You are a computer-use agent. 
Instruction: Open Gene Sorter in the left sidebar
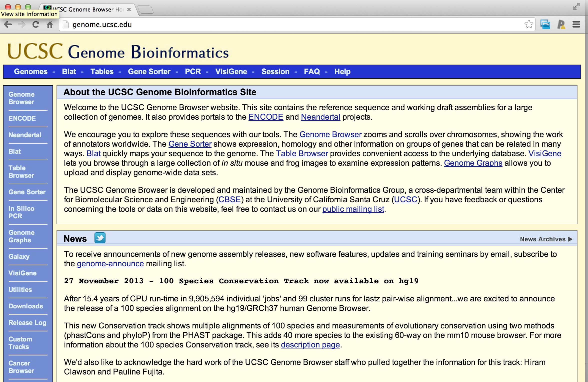[27, 192]
